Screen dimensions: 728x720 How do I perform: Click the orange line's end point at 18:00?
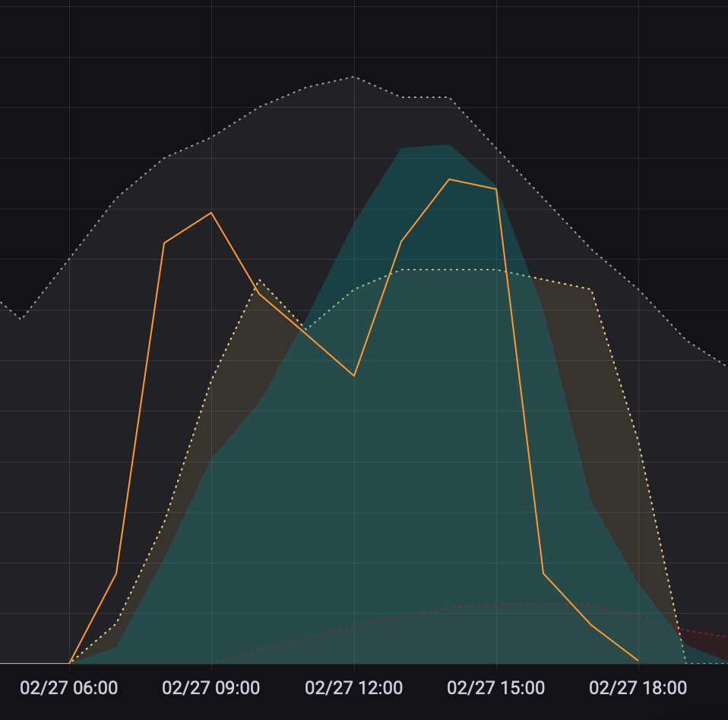click(638, 661)
